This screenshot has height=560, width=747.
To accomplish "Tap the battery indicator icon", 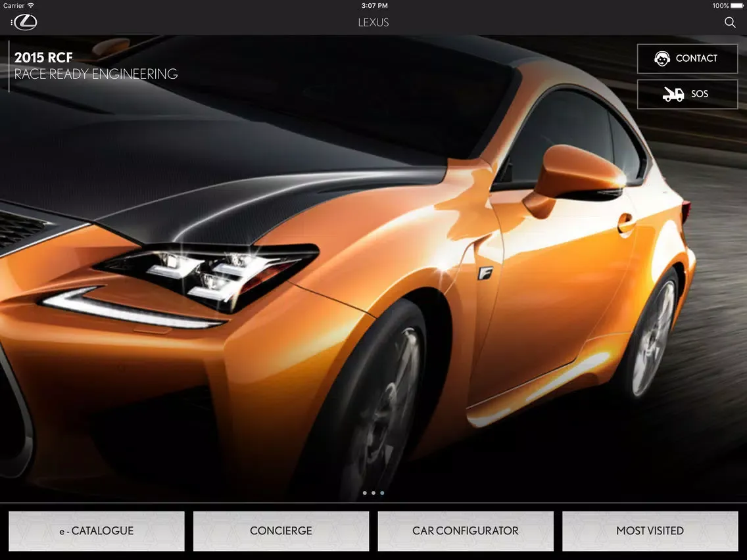I will [x=737, y=6].
